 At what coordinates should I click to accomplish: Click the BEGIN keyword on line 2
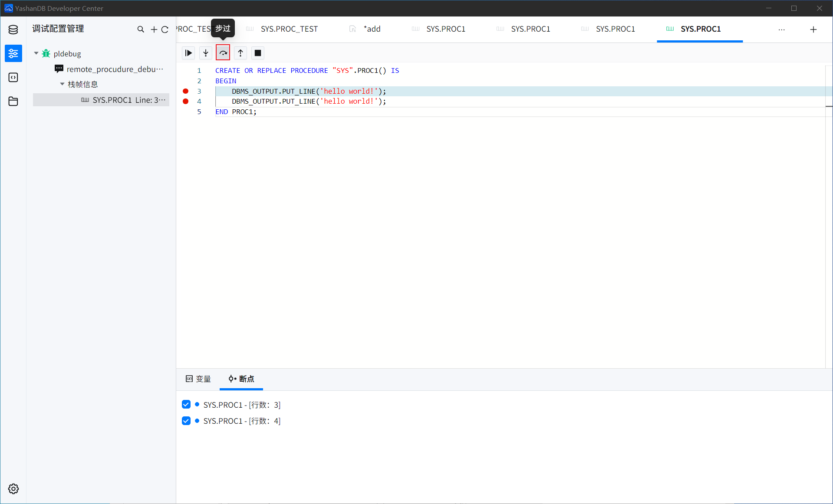226,81
